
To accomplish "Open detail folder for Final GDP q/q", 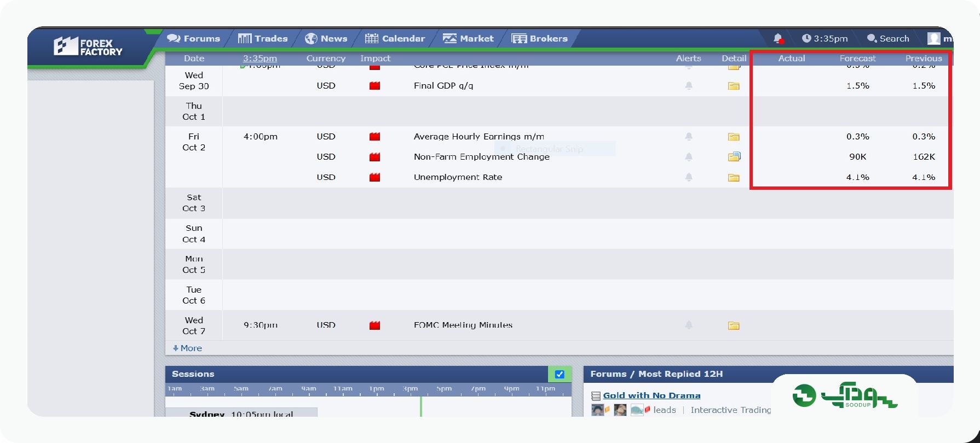I will point(734,86).
